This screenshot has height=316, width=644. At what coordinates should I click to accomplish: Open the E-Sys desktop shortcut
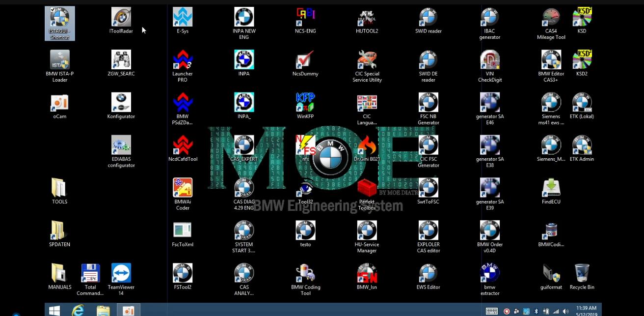(183, 18)
